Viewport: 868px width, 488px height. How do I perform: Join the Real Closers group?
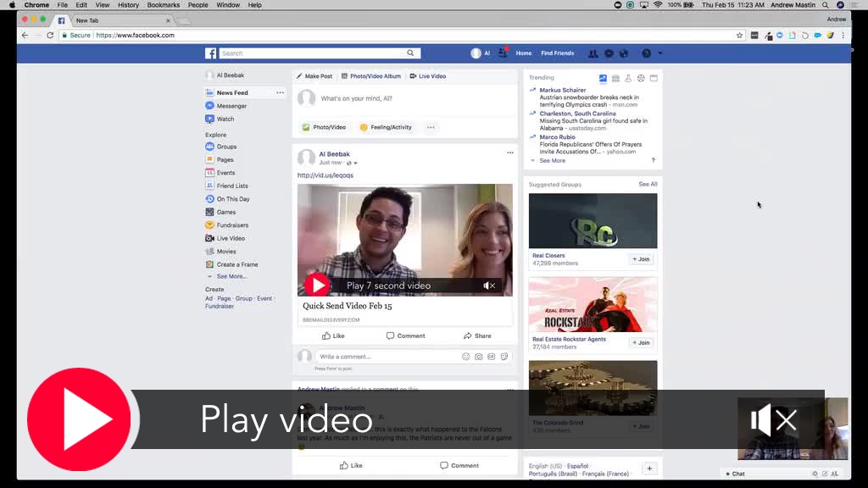643,259
